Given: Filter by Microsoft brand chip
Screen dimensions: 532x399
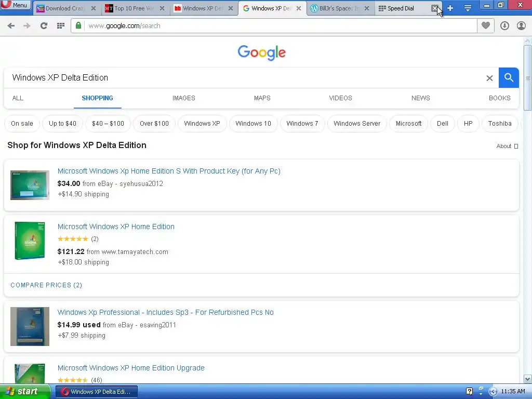Looking at the screenshot, I should 408,124.
